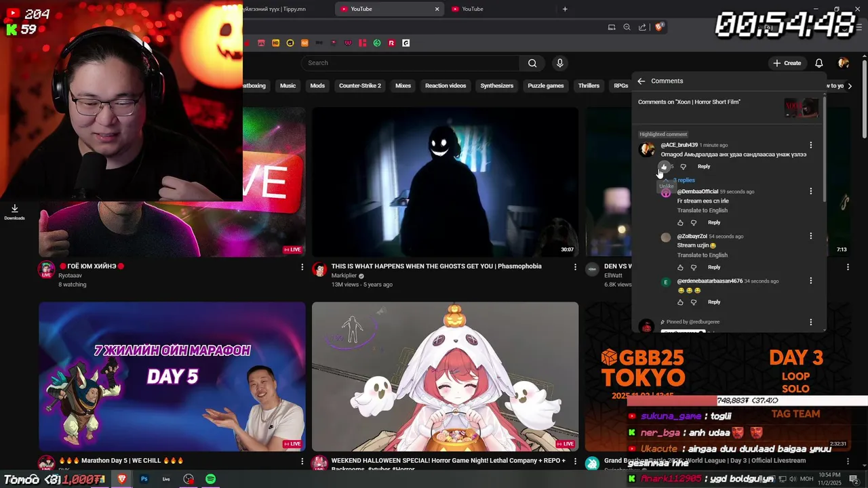Open @ACE_bruh439 commenter profile
The width and height of the screenshot is (868, 488).
pyautogui.click(x=646, y=149)
